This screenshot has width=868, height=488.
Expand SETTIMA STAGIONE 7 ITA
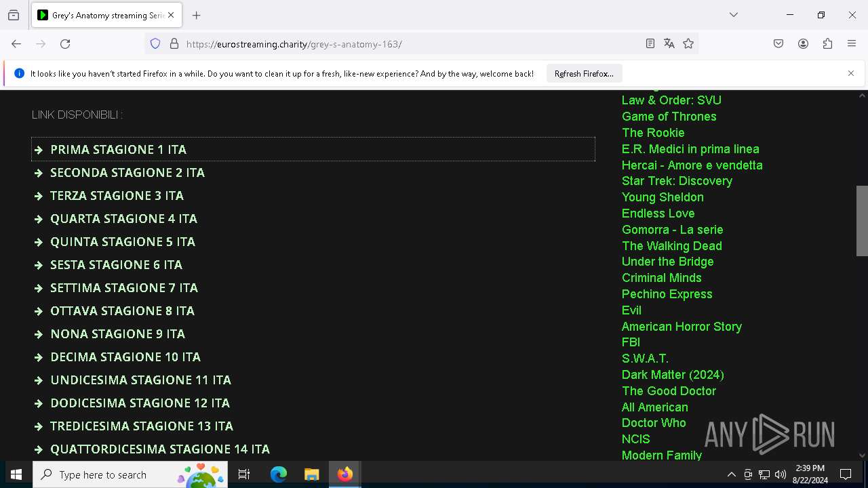click(313, 287)
